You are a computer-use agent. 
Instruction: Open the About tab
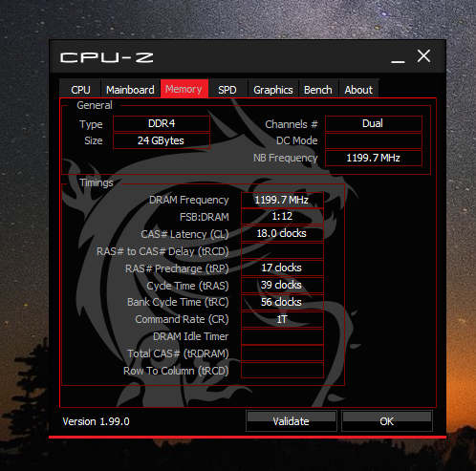click(358, 90)
